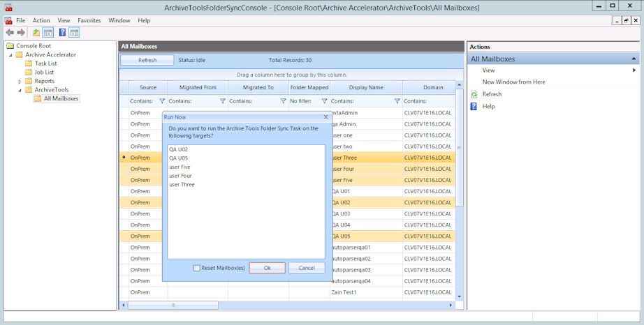Image resolution: width=644 pixels, height=325 pixels.
Task: Choose New Window from Here in the Actions pane
Action: (513, 82)
